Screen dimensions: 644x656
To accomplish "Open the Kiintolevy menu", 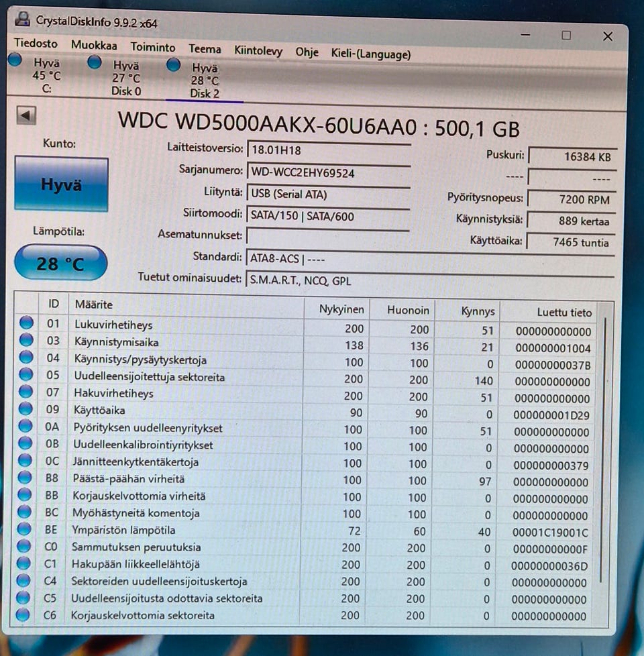I will click(258, 50).
